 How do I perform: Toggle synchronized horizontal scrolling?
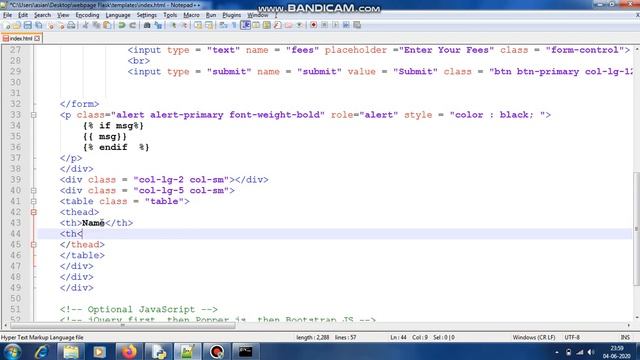click(209, 25)
